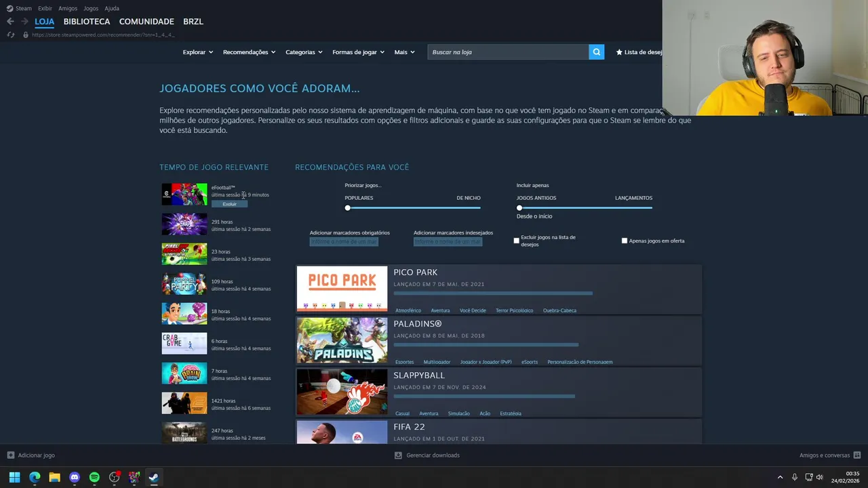Go back with the left arrow
Screen dimensions: 868x488
(10, 22)
